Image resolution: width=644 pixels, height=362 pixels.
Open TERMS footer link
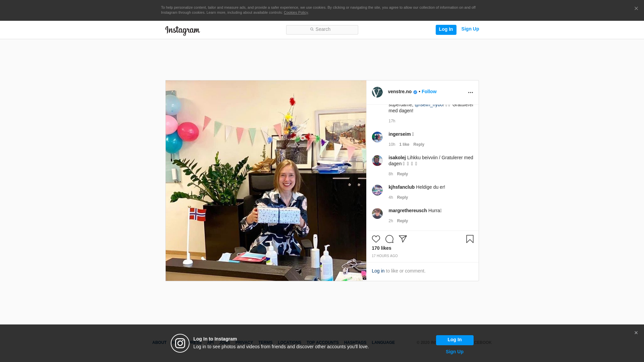265,343
